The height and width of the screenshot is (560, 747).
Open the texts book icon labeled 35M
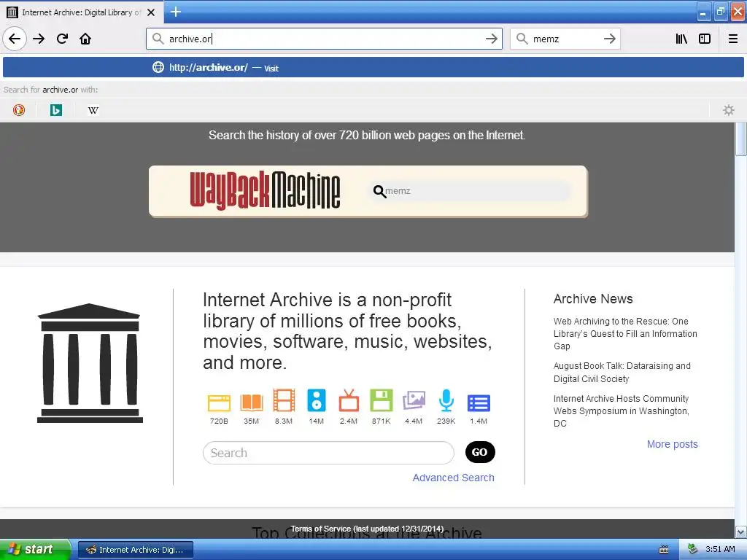point(252,402)
